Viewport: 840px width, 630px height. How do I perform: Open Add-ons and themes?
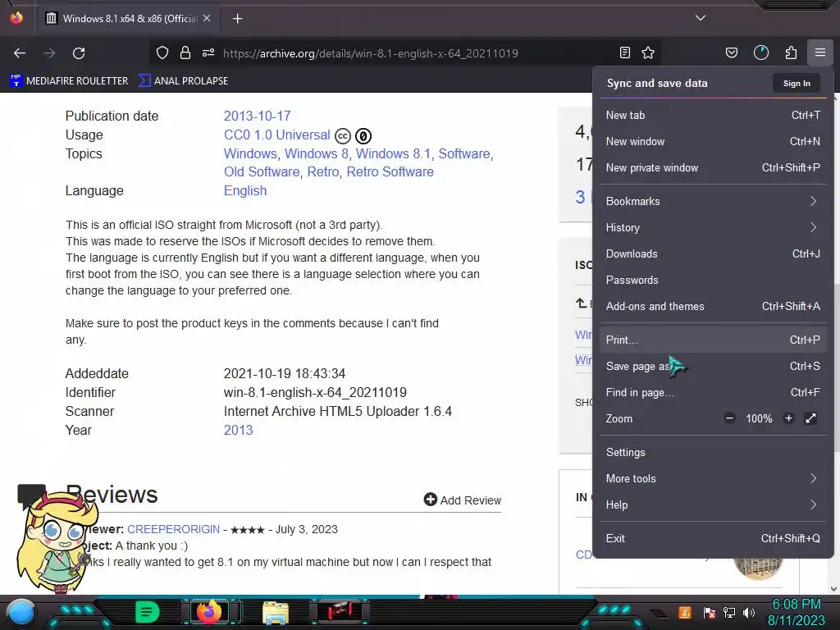(713, 307)
